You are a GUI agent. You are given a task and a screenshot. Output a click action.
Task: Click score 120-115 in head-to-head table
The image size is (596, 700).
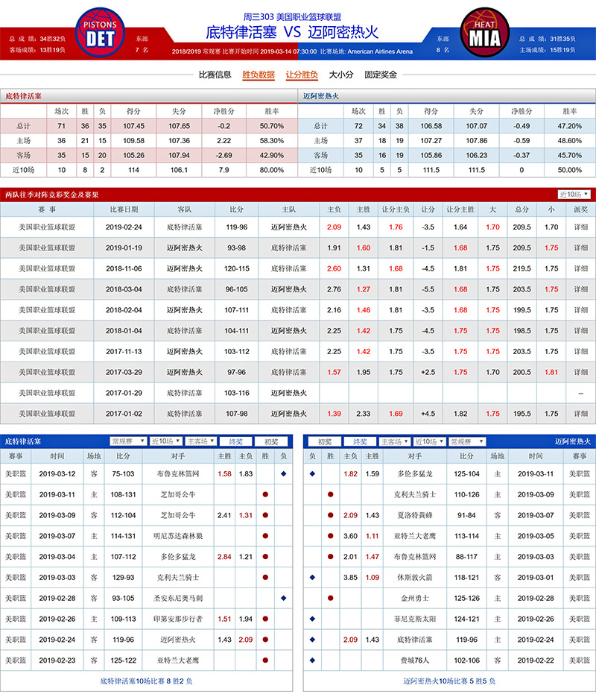click(237, 268)
